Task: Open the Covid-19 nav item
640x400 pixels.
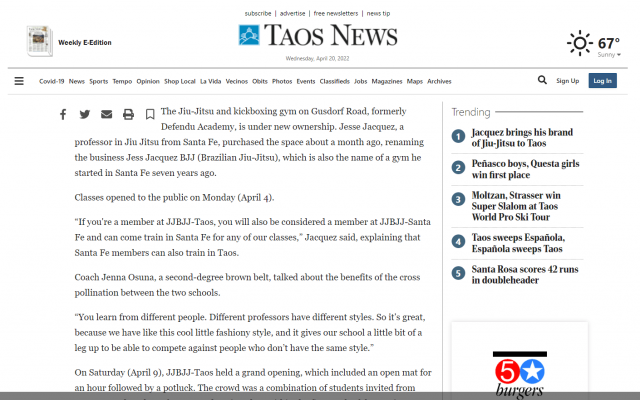Action: (x=52, y=81)
